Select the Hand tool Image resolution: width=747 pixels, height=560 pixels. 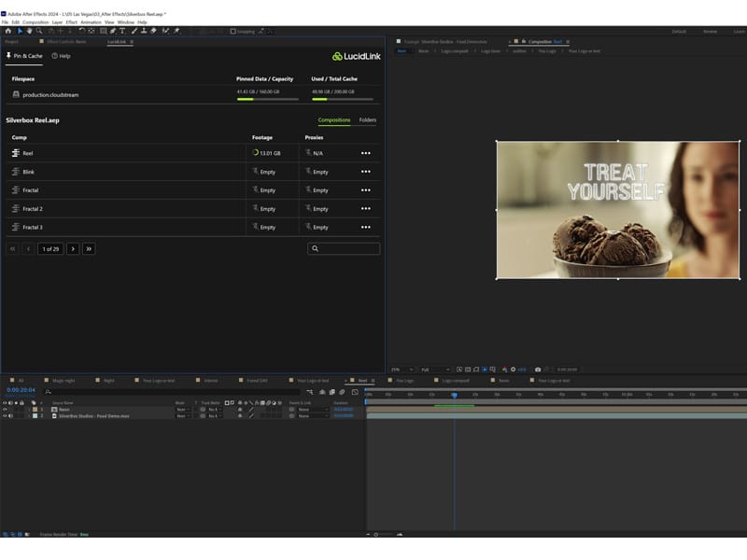point(29,31)
